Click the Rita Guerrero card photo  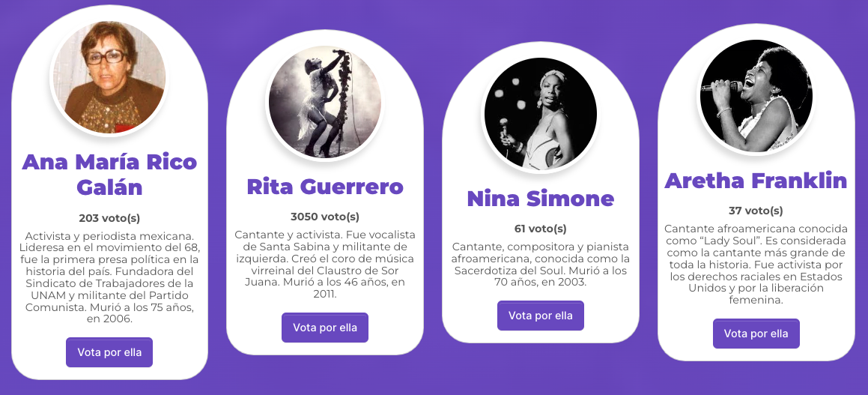click(325, 102)
